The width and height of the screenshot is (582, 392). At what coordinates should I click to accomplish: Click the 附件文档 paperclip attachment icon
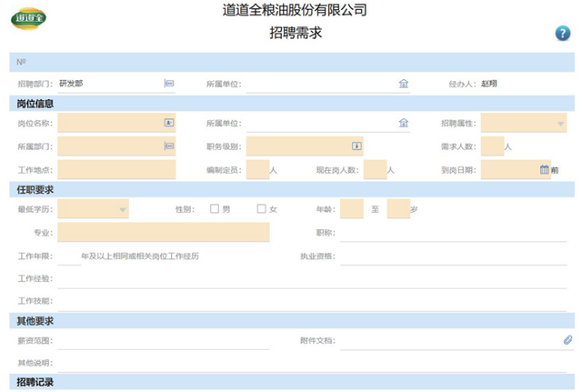pyautogui.click(x=567, y=340)
